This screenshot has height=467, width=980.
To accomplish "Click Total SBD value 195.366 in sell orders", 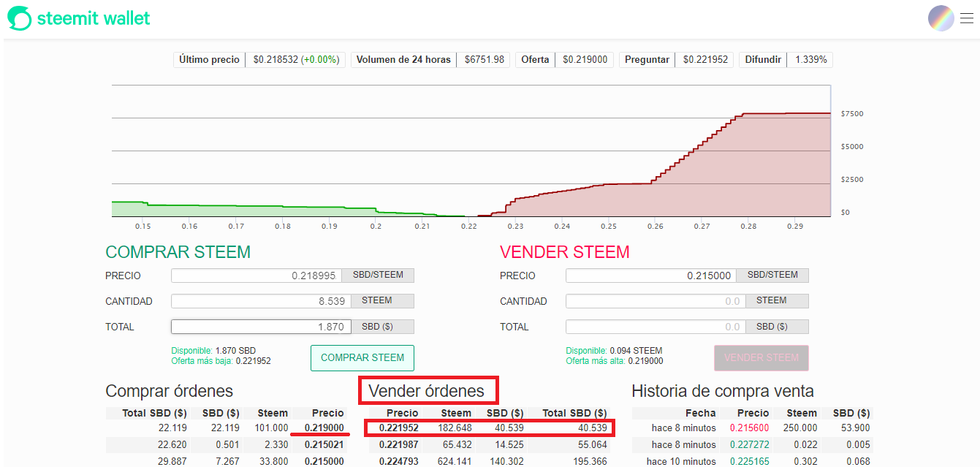I will [590, 461].
